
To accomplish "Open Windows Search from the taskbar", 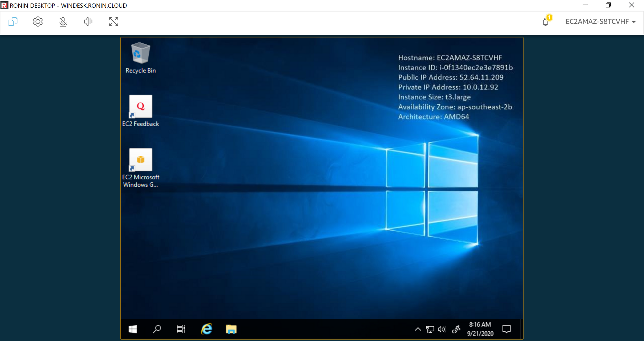I will point(157,329).
